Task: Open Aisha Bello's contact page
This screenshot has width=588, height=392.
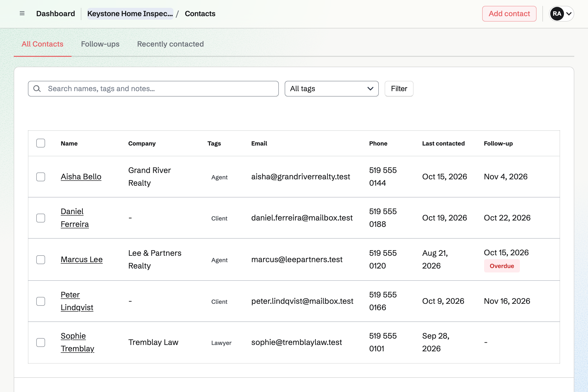Action: tap(81, 177)
